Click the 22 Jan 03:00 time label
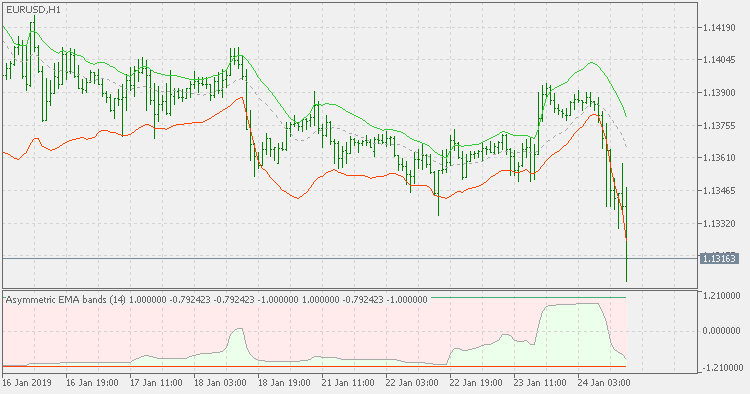 [x=412, y=383]
